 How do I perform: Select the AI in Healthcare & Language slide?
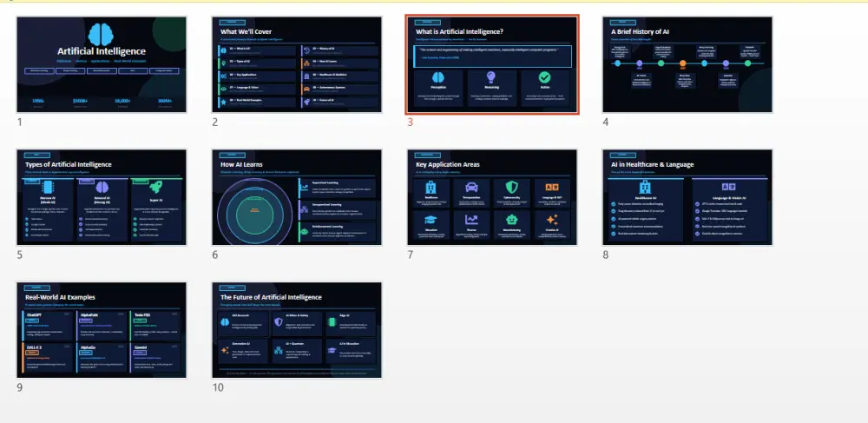click(687, 197)
